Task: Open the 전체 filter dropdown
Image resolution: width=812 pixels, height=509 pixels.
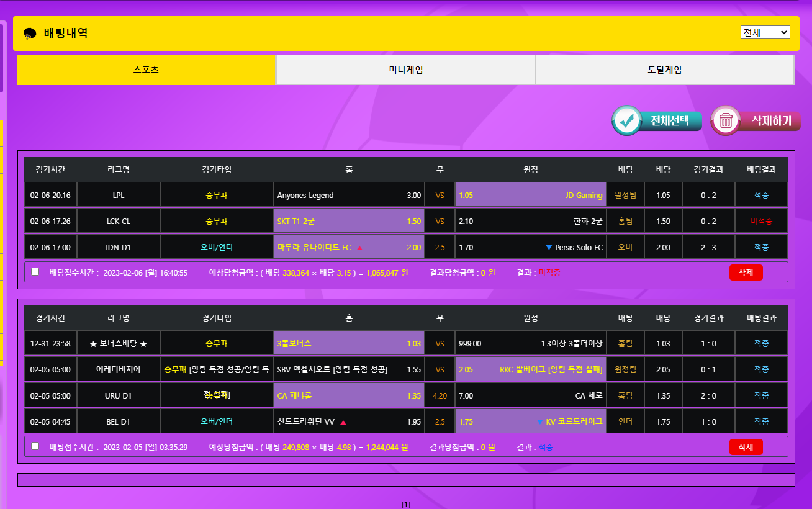Action: click(765, 32)
